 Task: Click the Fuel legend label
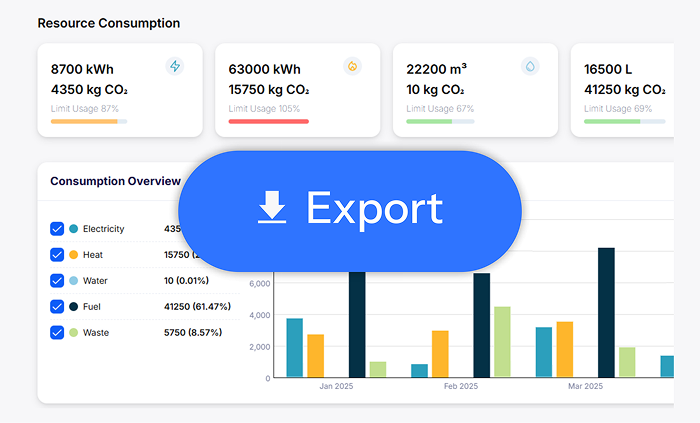[x=92, y=307]
